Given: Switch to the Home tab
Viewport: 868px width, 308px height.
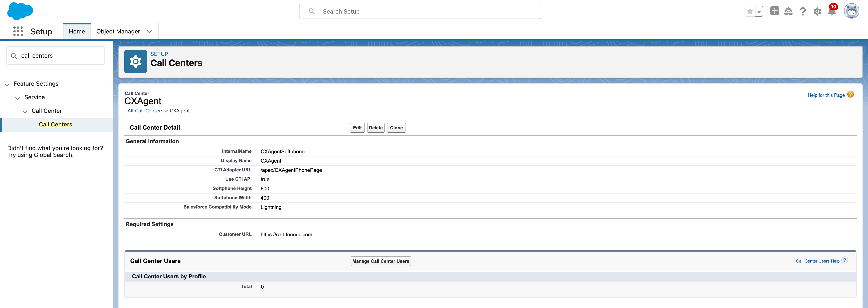Looking at the screenshot, I should [77, 31].
